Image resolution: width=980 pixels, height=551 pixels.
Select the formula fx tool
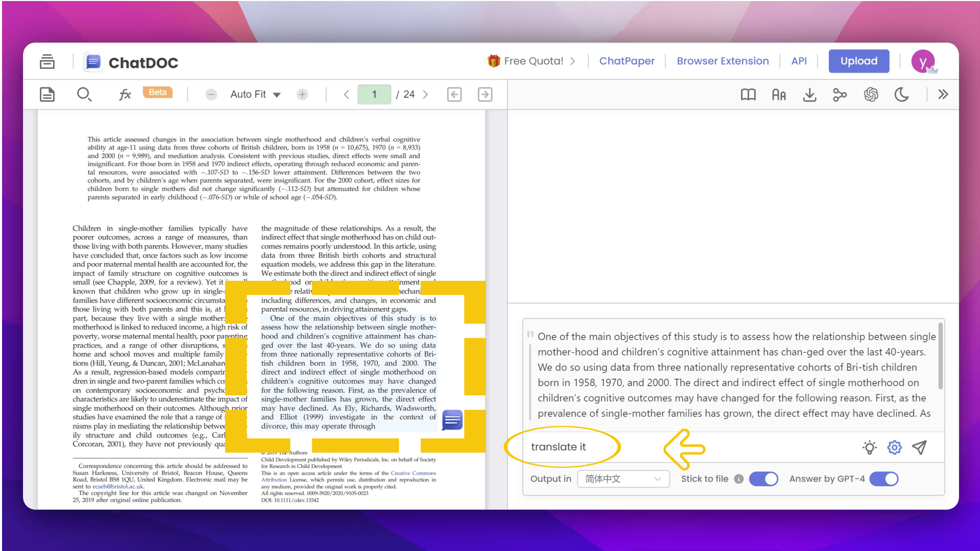point(125,94)
